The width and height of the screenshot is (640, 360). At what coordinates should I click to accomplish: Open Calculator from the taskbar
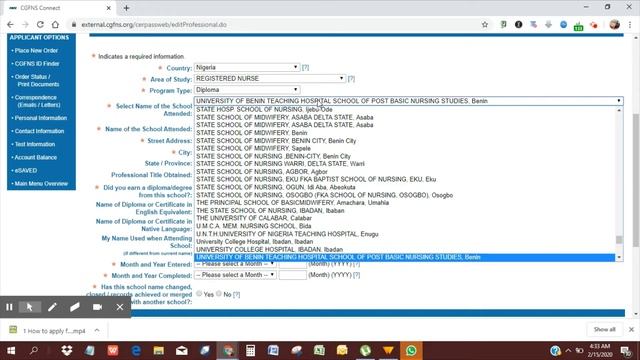250,350
